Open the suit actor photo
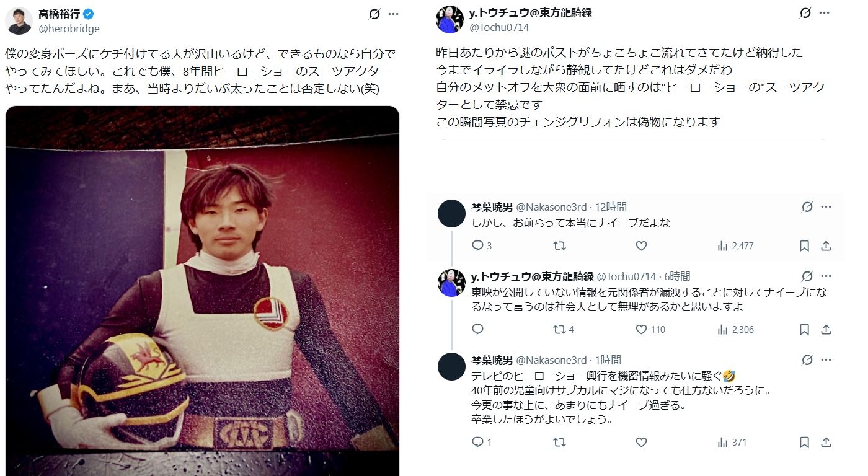The width and height of the screenshot is (868, 476). tap(202, 291)
